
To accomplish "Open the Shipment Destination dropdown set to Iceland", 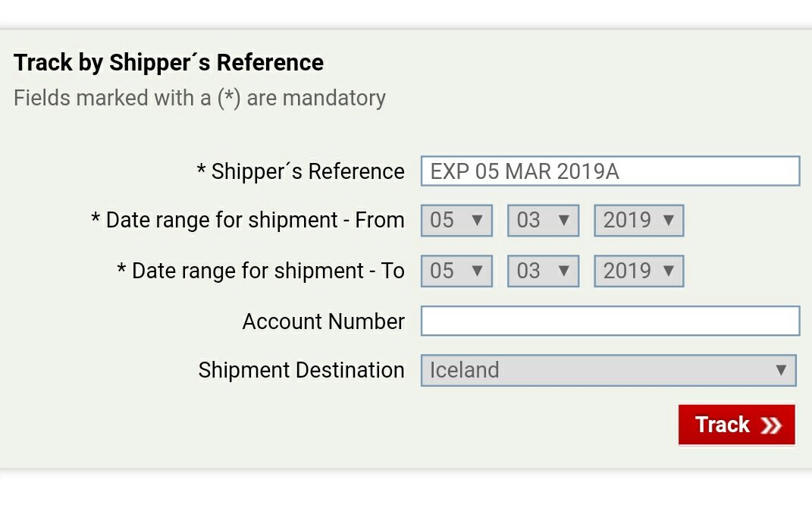I will [609, 370].
